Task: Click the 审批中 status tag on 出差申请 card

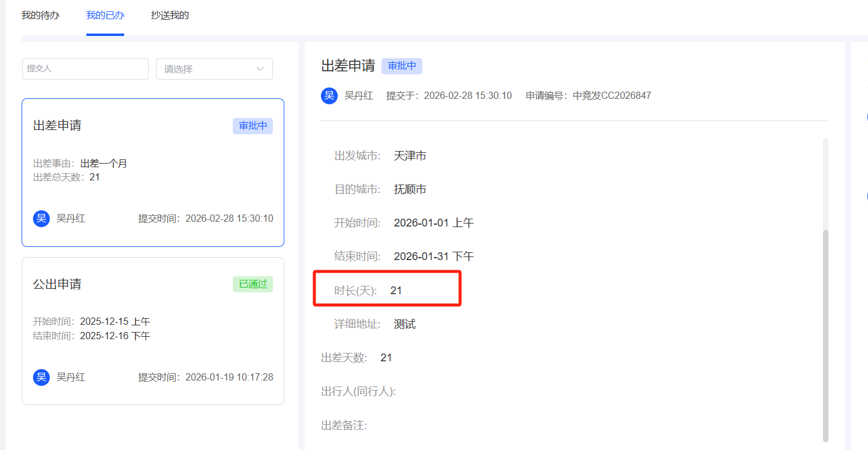Action: point(253,126)
